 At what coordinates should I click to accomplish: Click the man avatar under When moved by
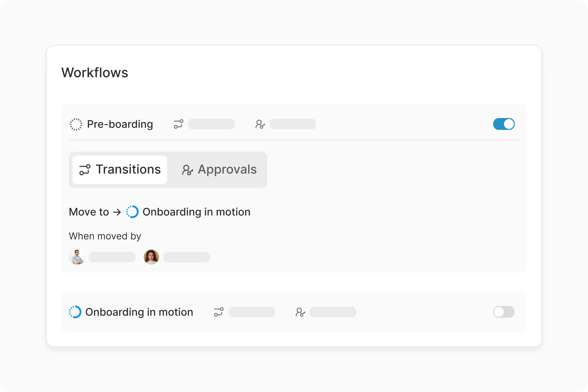[x=77, y=257]
